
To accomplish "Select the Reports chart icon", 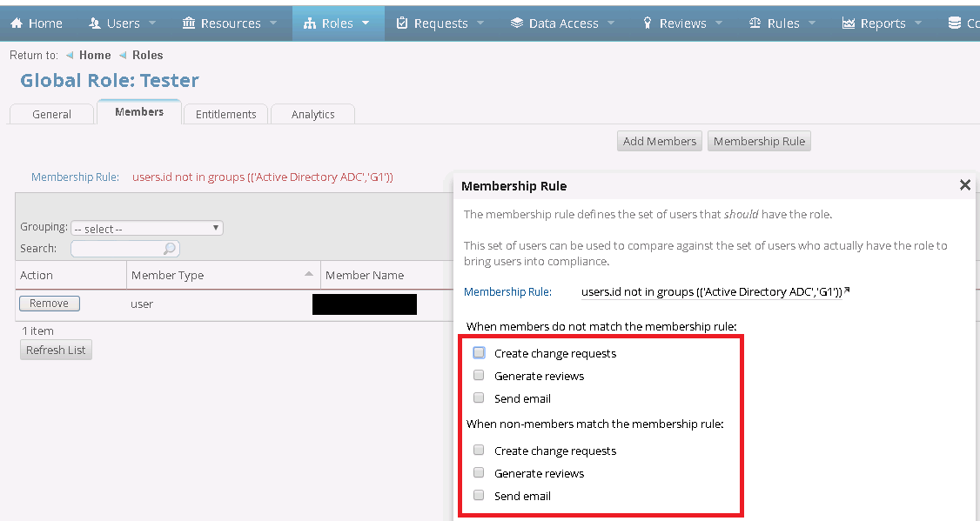I will click(849, 23).
